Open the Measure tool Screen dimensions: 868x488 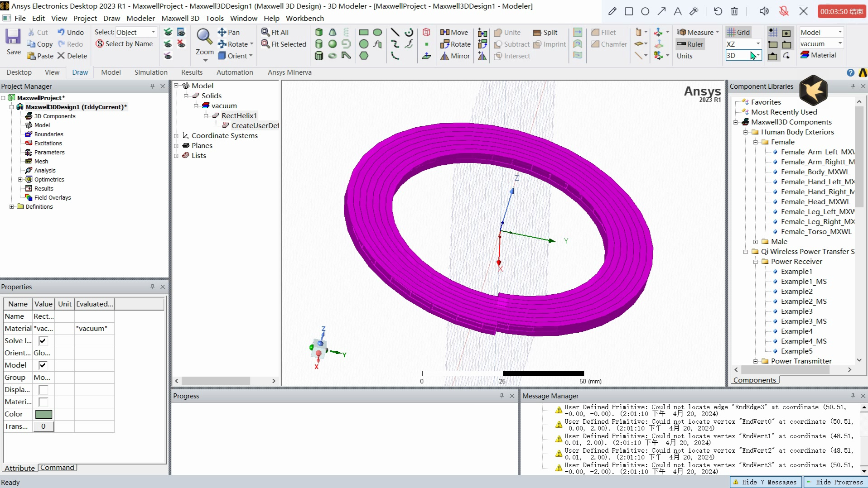[x=698, y=32]
